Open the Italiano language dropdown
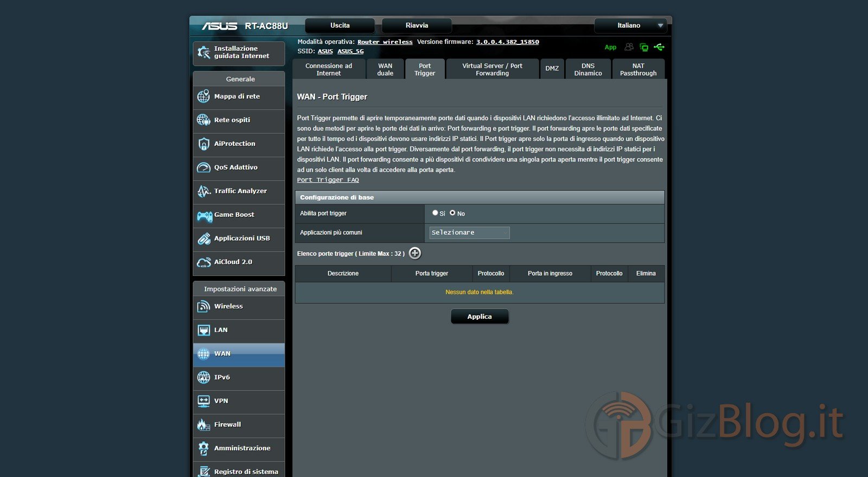 [630, 25]
